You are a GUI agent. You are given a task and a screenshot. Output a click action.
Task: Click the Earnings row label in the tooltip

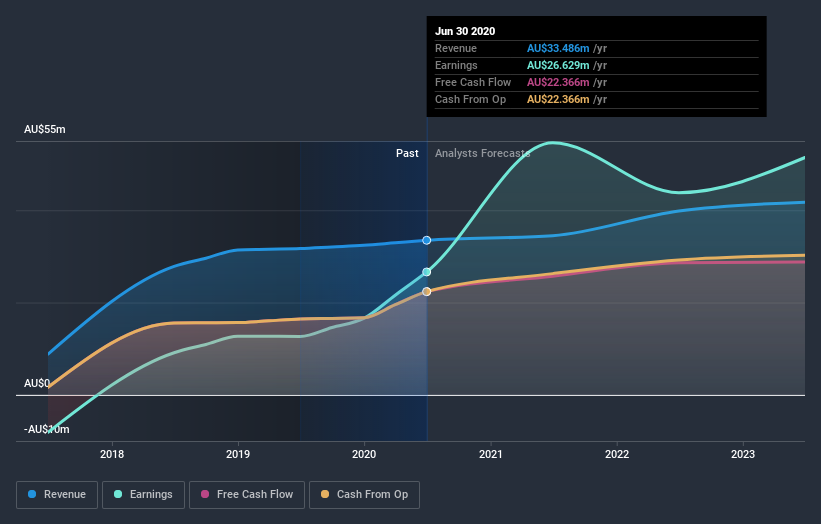click(456, 65)
